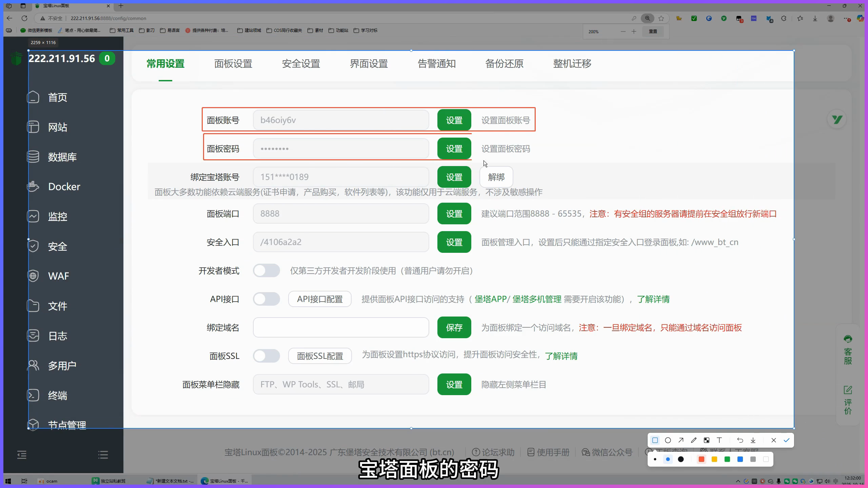The width and height of the screenshot is (868, 488).
Task: Select the text annotation tool
Action: point(719,440)
